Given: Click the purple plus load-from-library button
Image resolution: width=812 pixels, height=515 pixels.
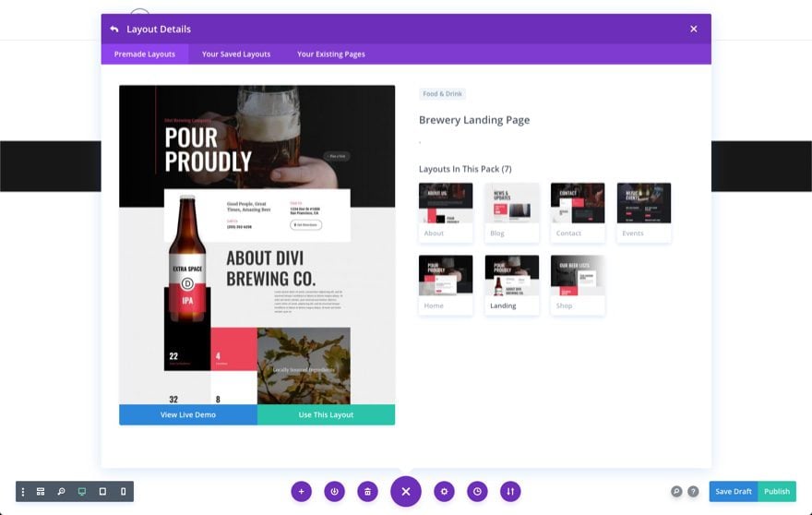Looking at the screenshot, I should 301,492.
